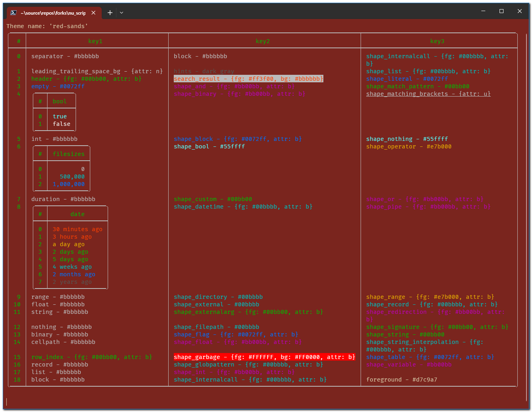
Task: Click the key3 column header
Action: (437, 41)
